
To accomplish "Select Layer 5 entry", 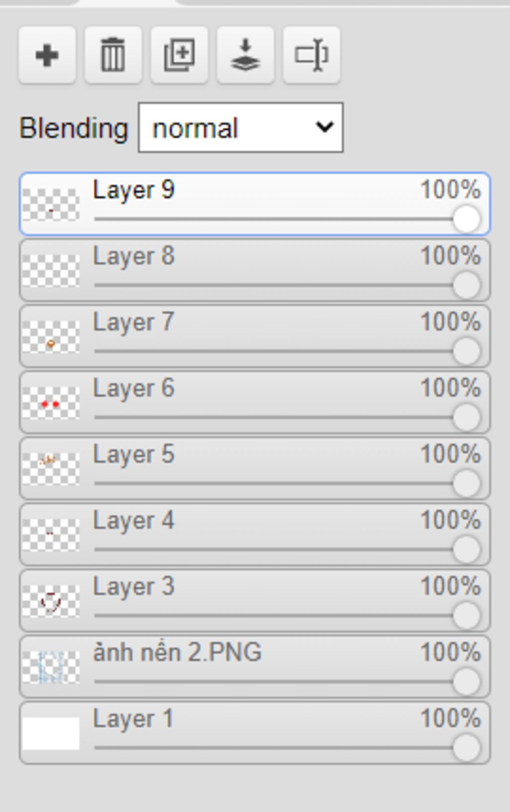I will (x=255, y=468).
